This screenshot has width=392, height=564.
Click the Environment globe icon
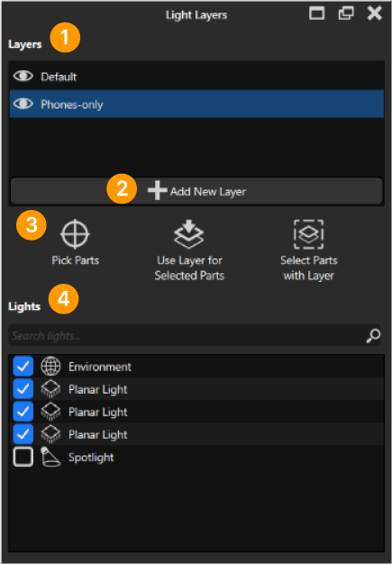point(50,366)
